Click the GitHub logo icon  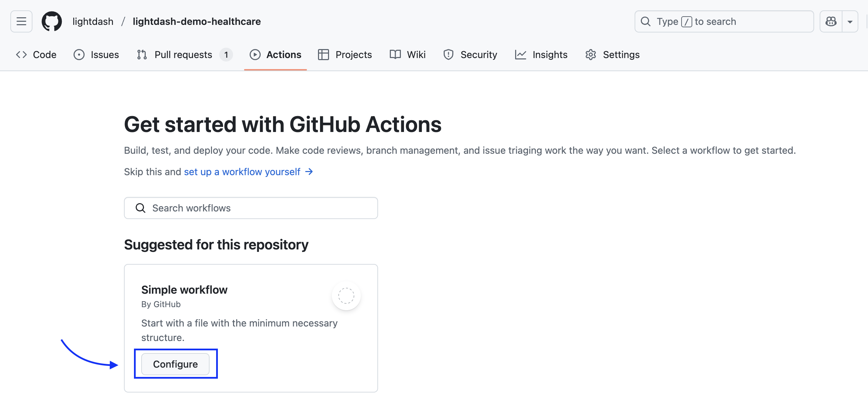tap(52, 21)
